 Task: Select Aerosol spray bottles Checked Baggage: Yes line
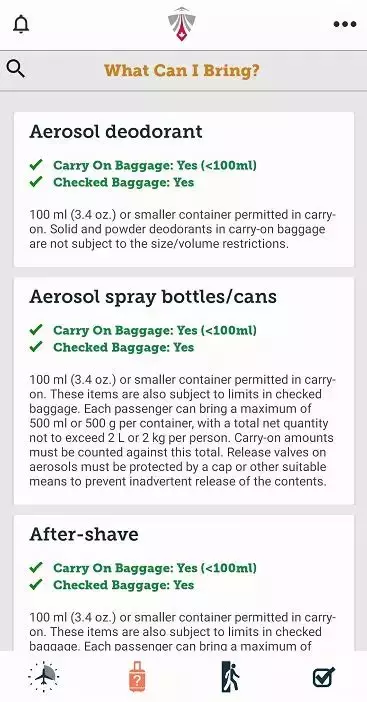pyautogui.click(x=124, y=347)
